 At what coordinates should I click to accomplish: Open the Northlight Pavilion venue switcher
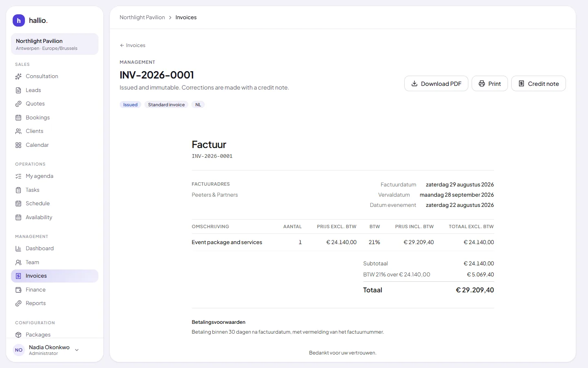[55, 44]
